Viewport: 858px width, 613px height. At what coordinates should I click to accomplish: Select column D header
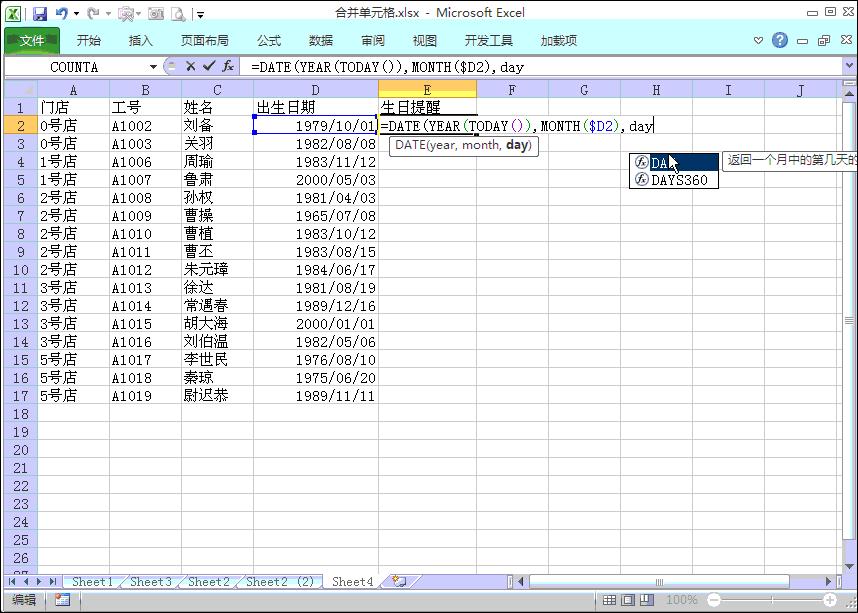click(x=316, y=90)
